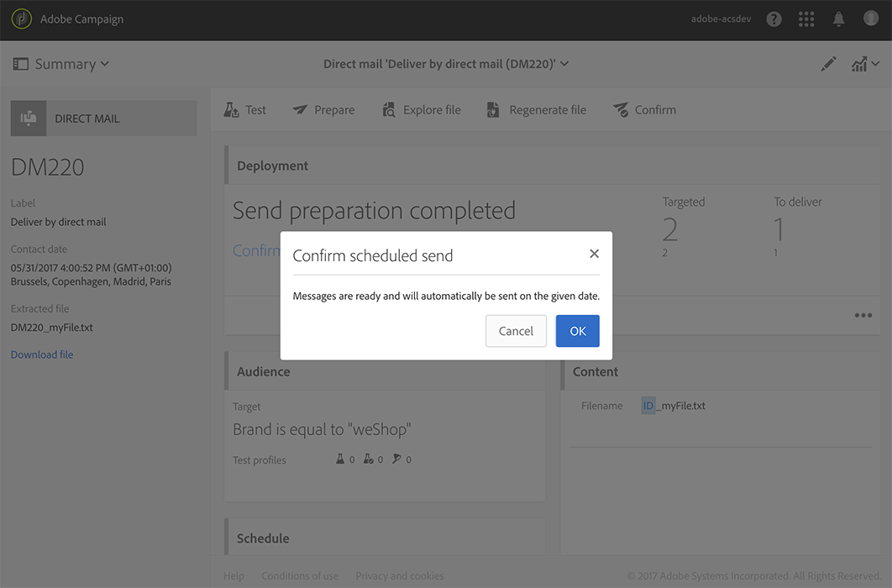
Task: Click the adobe-acsdev instance name
Action: coord(721,18)
